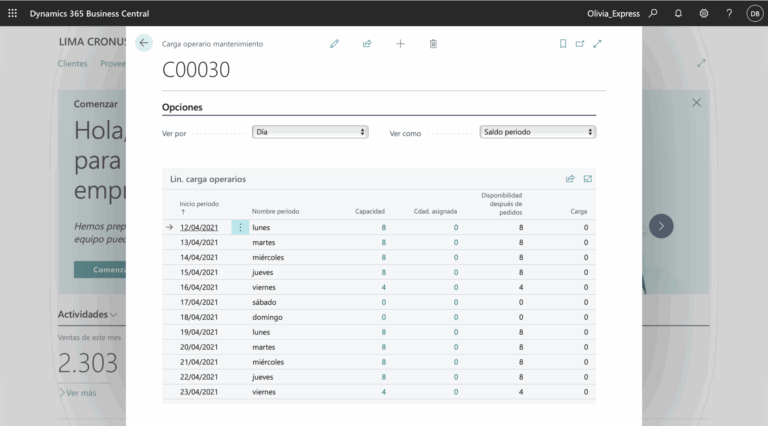Click Nombre periodo column header
This screenshot has width=768, height=426.
point(275,212)
